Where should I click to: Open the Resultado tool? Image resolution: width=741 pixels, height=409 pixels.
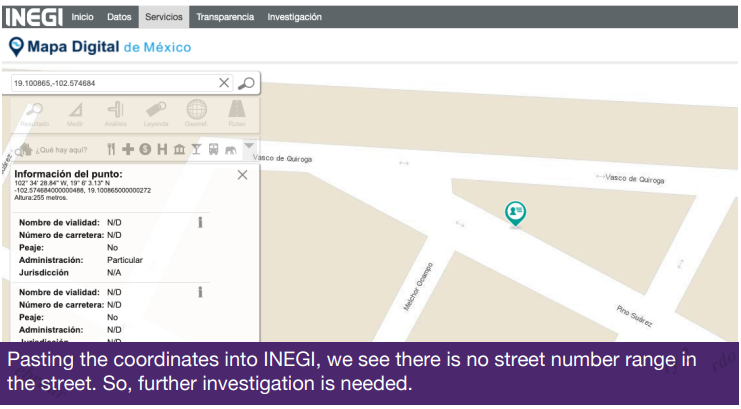point(34,114)
